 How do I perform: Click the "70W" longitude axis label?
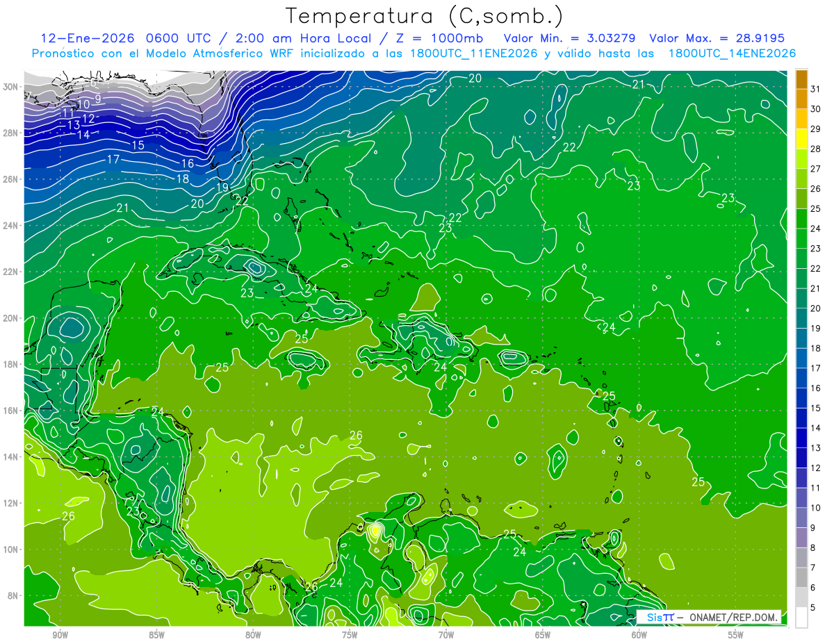446,635
